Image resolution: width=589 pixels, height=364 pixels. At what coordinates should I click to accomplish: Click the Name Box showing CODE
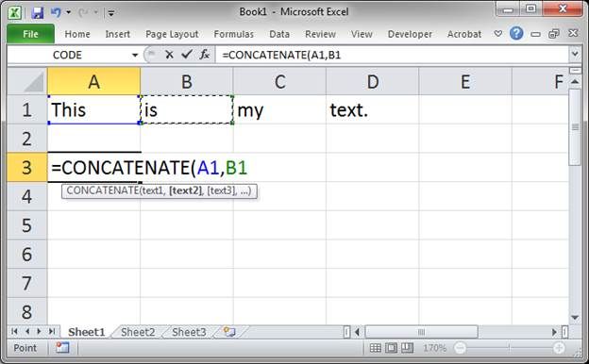pyautogui.click(x=68, y=55)
